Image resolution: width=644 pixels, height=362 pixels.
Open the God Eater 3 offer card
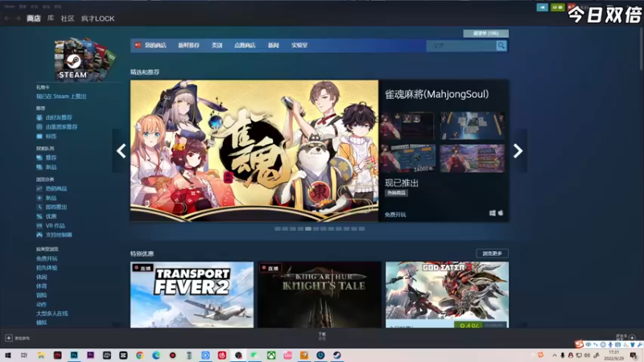click(447, 294)
